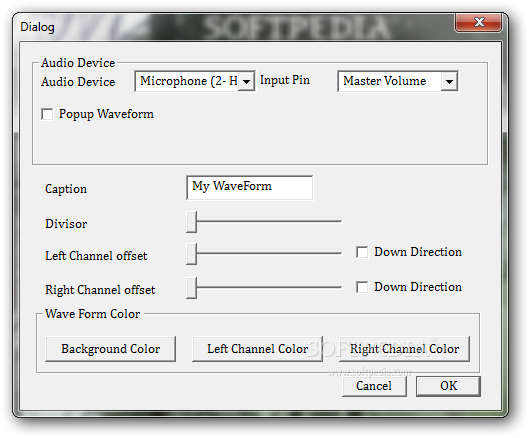Click the Divisor slider thumb

(x=191, y=222)
